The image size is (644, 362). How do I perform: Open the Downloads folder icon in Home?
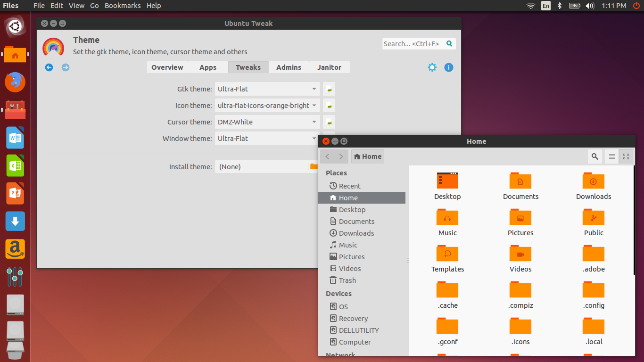pyautogui.click(x=594, y=181)
